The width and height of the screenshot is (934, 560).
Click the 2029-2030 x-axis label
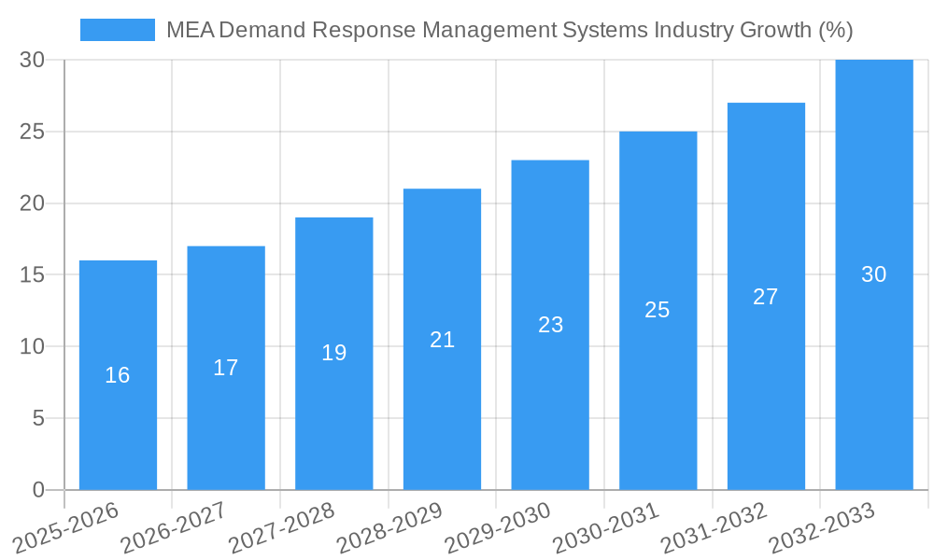[498, 528]
